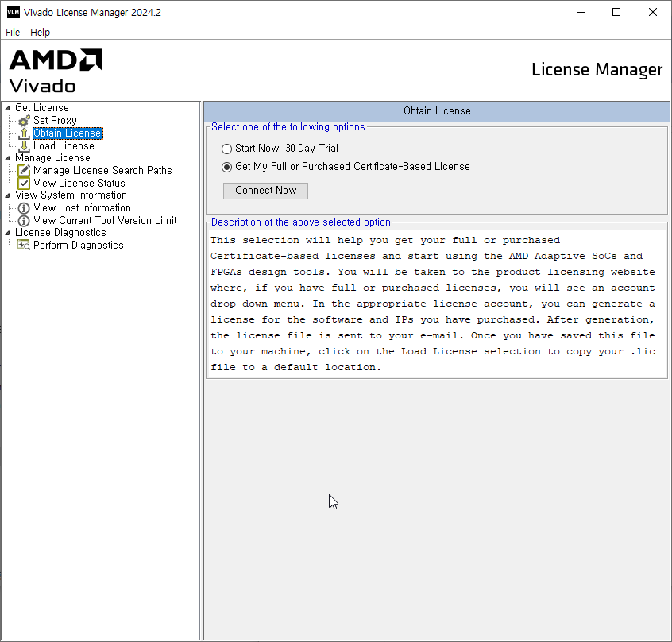Collapse the License Diagnostics tree node
The height and width of the screenshot is (642, 672).
click(x=7, y=233)
